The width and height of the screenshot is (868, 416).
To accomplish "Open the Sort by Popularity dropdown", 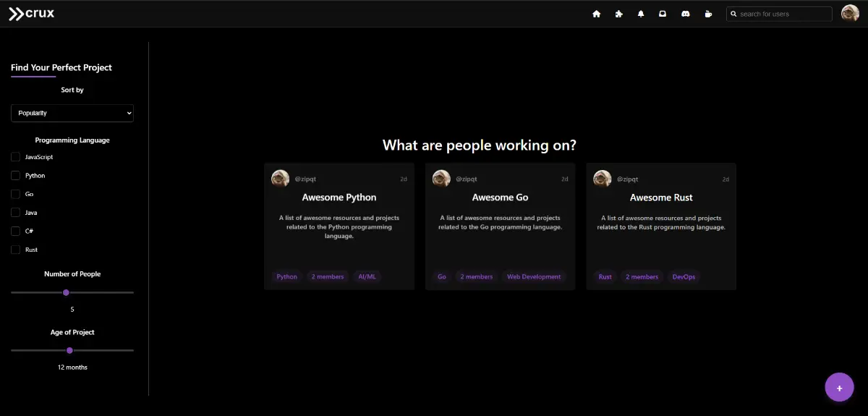I will (x=72, y=113).
